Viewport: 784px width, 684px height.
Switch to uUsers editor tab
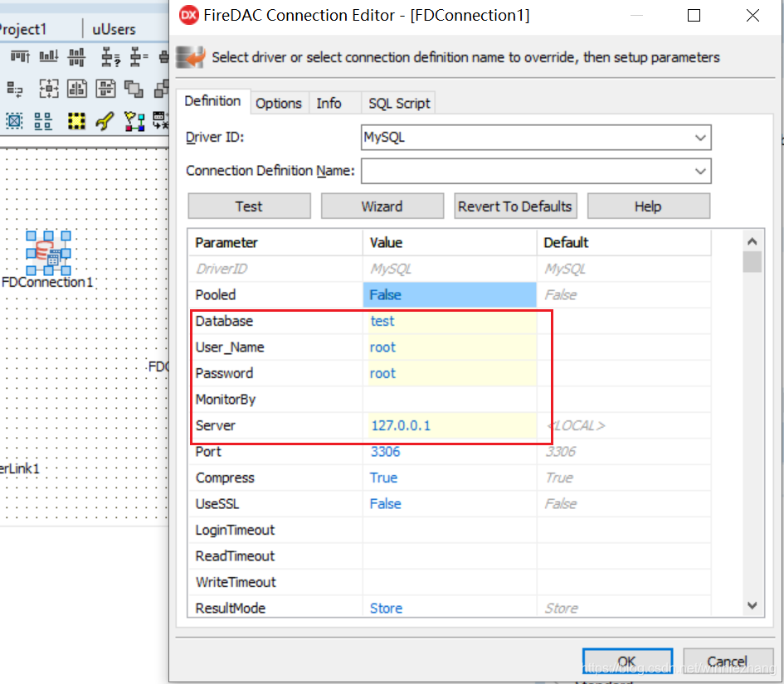(x=114, y=30)
